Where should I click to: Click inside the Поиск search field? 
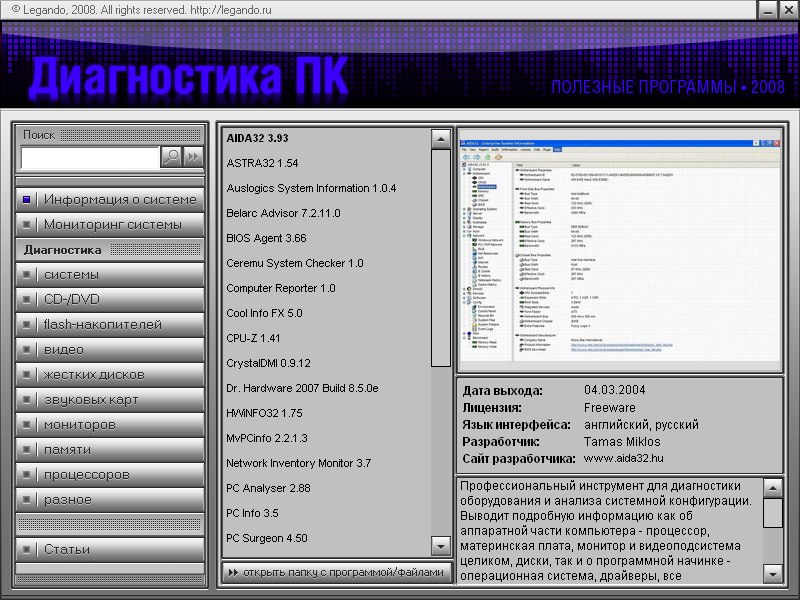pos(90,158)
